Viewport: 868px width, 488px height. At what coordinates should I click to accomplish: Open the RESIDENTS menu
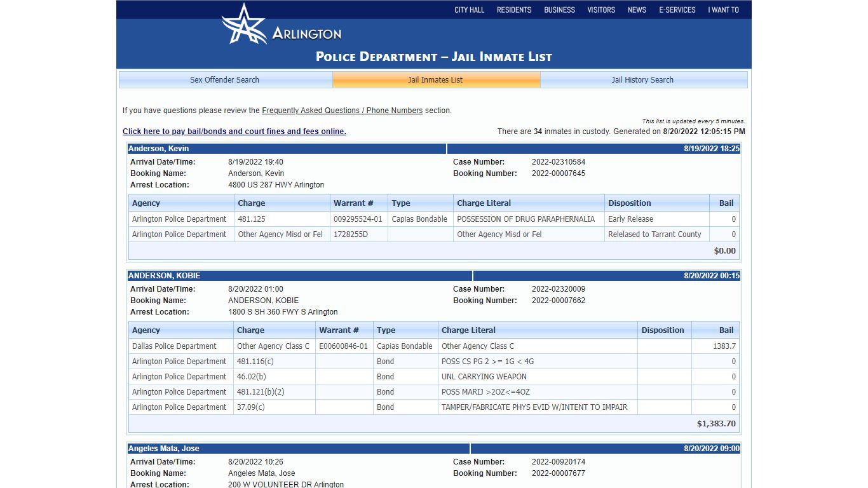pyautogui.click(x=514, y=10)
